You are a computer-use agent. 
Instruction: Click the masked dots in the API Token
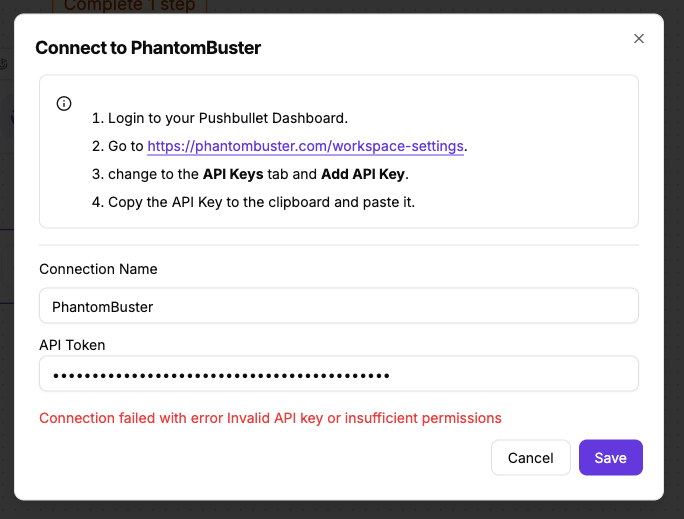tap(220, 376)
